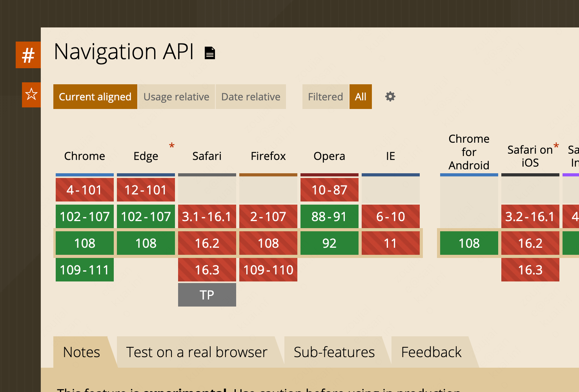Star the Navigation API feature

(x=31, y=94)
